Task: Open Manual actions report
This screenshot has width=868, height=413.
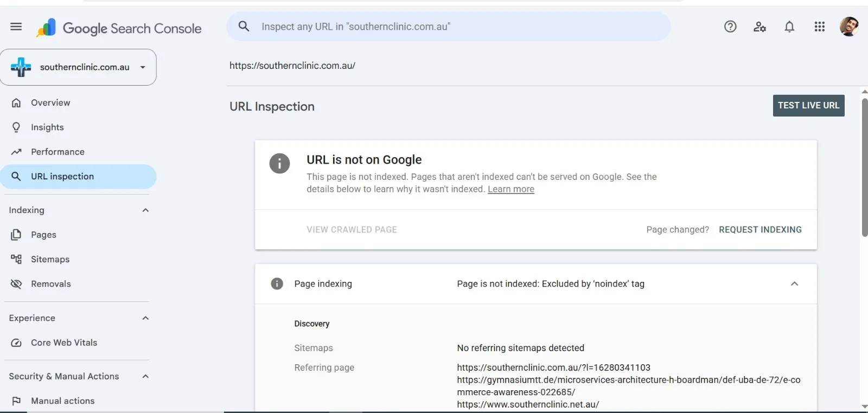Action: tap(78, 401)
